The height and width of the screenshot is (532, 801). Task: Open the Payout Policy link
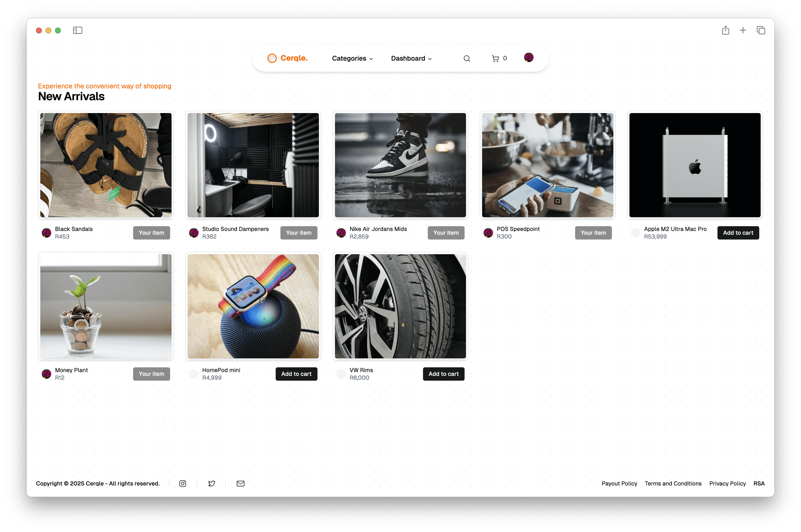(x=619, y=483)
